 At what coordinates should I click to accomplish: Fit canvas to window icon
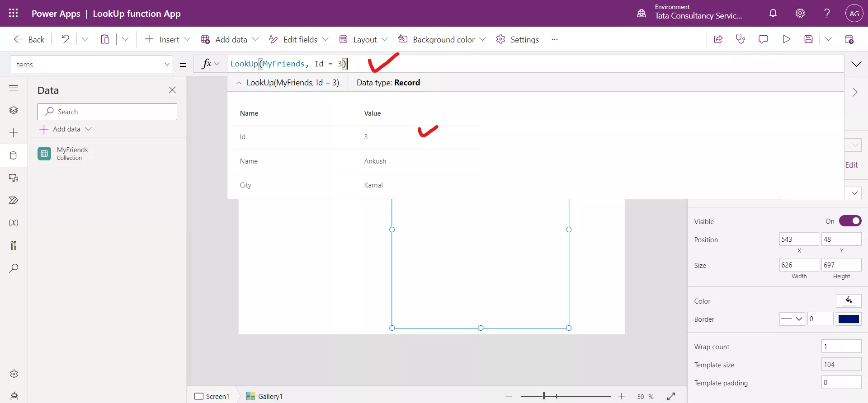[x=671, y=396]
